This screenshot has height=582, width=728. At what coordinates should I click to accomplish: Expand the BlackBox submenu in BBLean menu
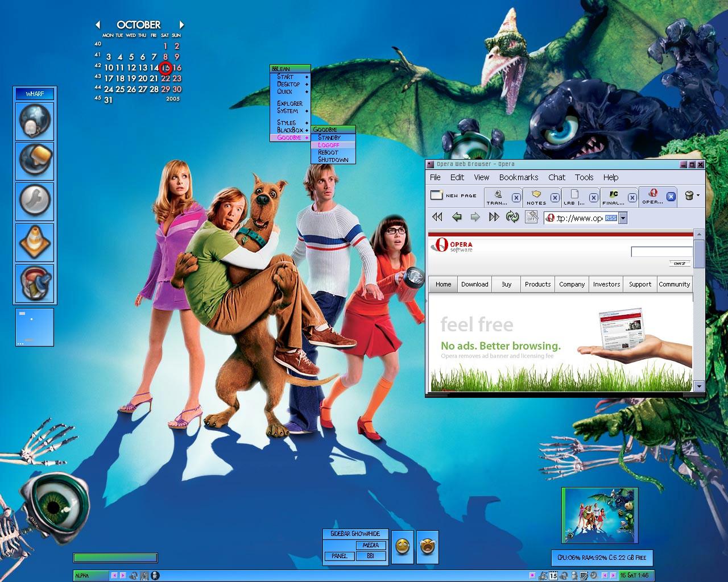click(x=290, y=130)
